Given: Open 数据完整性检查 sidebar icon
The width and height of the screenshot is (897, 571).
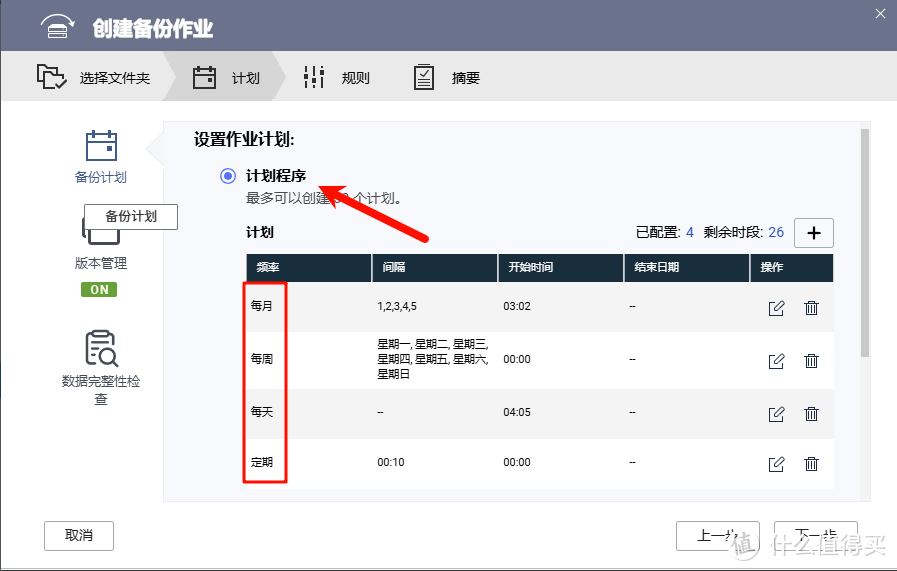Looking at the screenshot, I should pos(101,348).
